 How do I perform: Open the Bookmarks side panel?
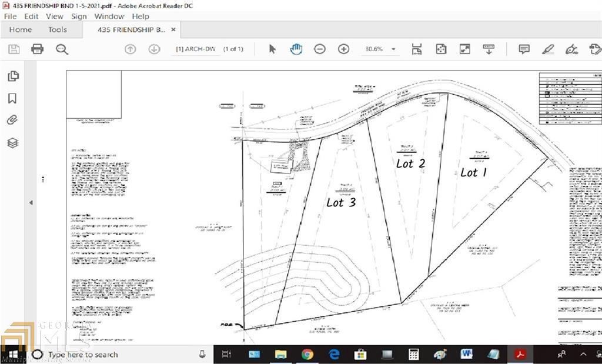pos(12,98)
